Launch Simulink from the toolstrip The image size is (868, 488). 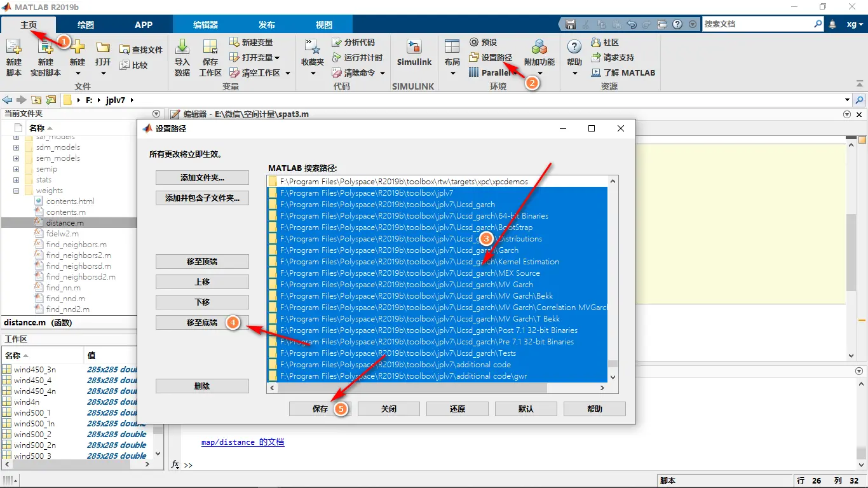414,52
